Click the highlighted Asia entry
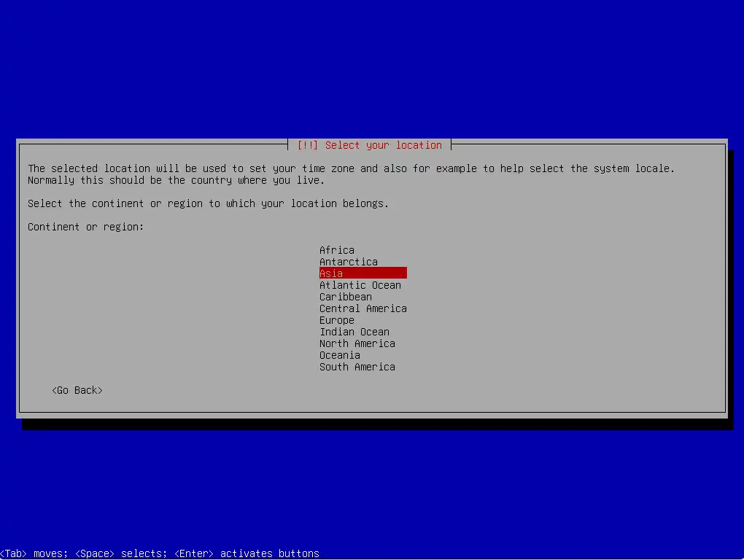The height and width of the screenshot is (560, 744). pyautogui.click(x=362, y=273)
